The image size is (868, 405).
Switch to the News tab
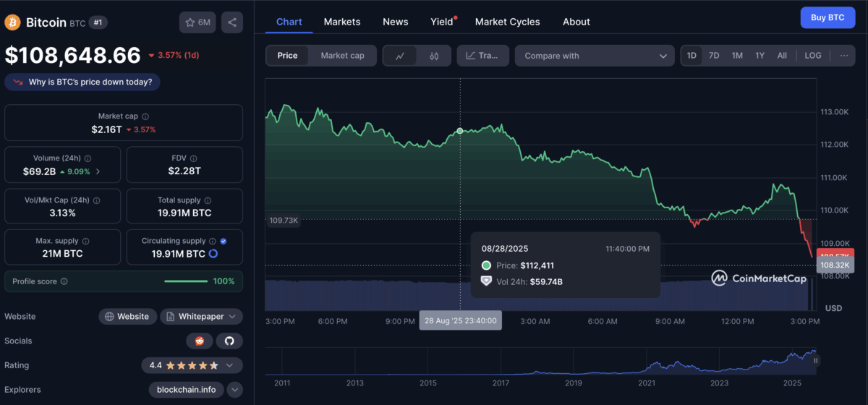(x=396, y=22)
